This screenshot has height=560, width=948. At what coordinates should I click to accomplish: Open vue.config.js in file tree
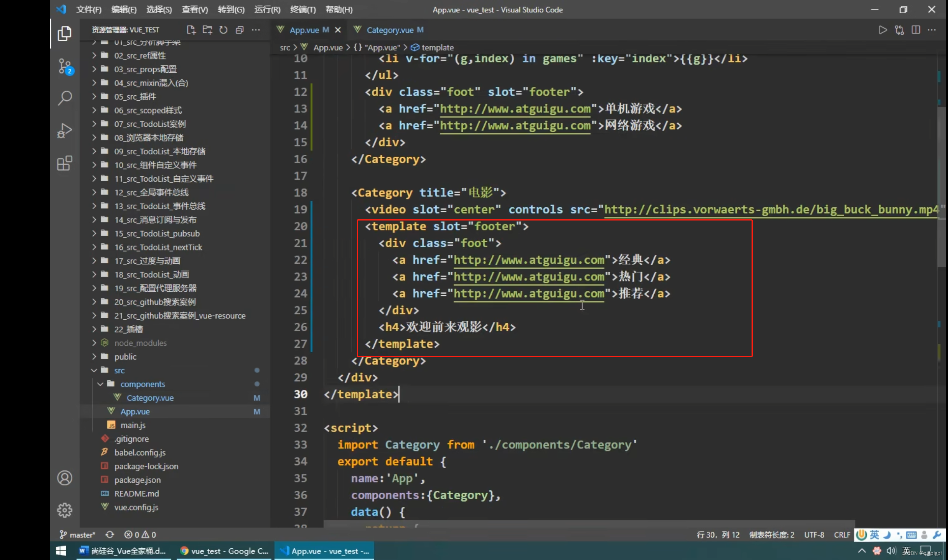point(175,507)
